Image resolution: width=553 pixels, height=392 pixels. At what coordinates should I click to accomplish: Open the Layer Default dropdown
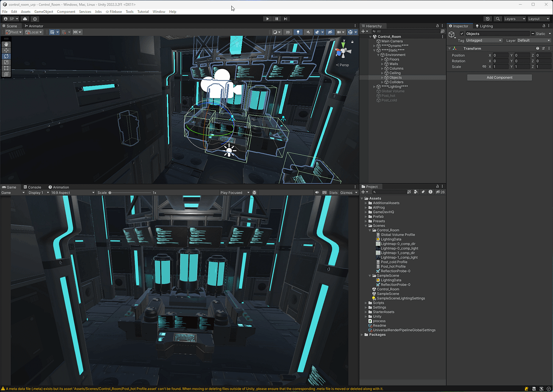pyautogui.click(x=534, y=41)
